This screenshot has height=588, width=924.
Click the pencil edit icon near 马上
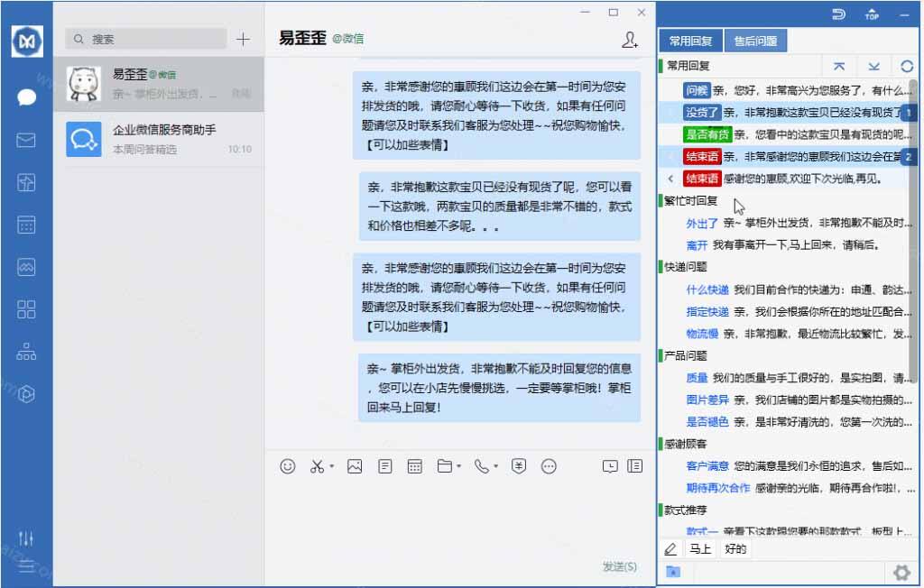670,549
